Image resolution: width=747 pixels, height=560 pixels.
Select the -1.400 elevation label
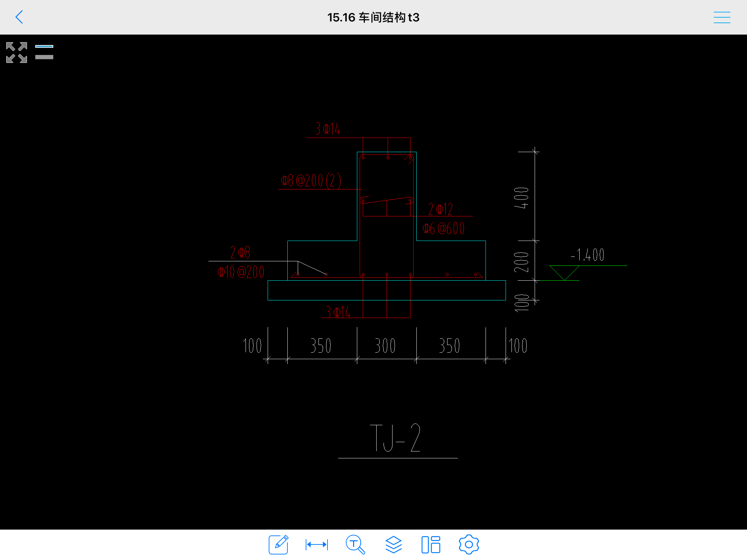tap(588, 255)
